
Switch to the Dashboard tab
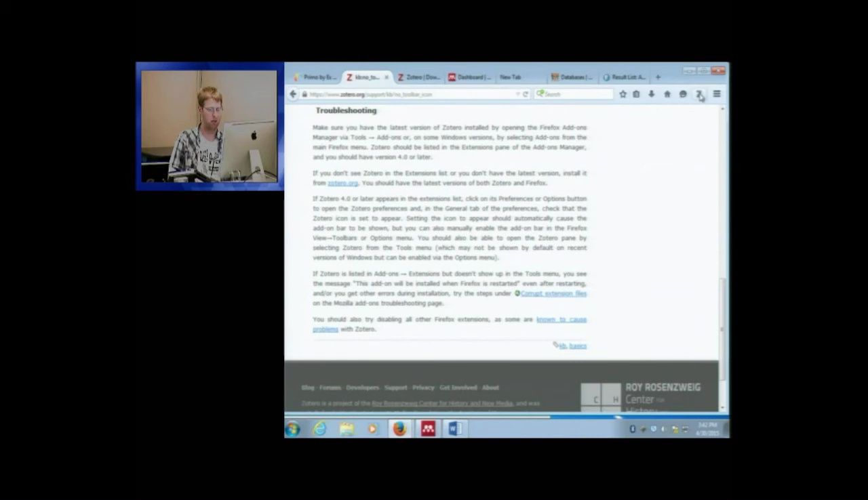469,77
